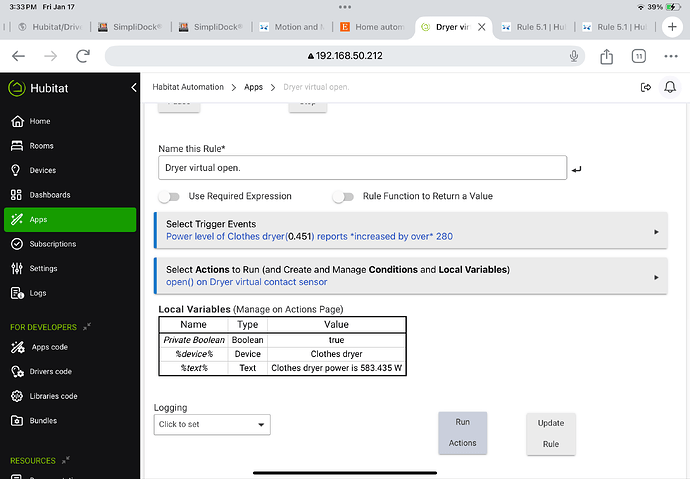Open Dashboards in the sidebar
Viewport: 690px width, 479px height.
coord(70,195)
